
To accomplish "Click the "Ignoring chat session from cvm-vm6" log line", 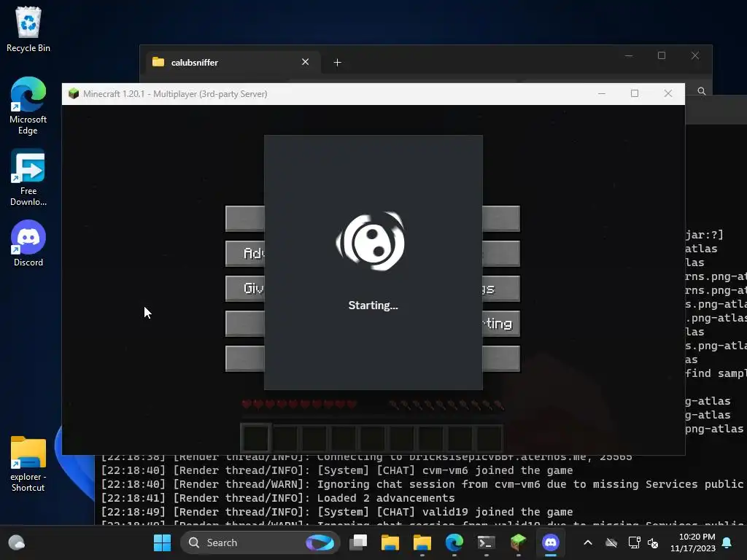I will (x=424, y=484).
